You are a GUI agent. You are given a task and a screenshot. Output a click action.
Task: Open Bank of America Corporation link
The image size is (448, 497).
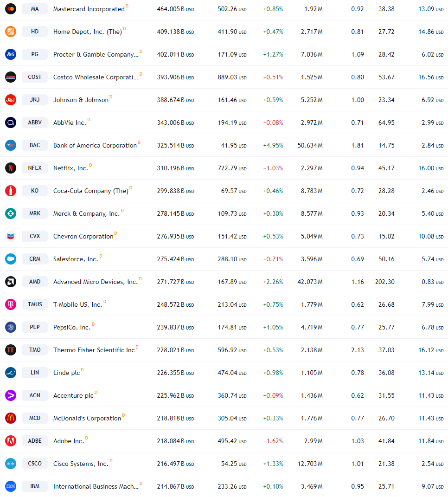(95, 146)
